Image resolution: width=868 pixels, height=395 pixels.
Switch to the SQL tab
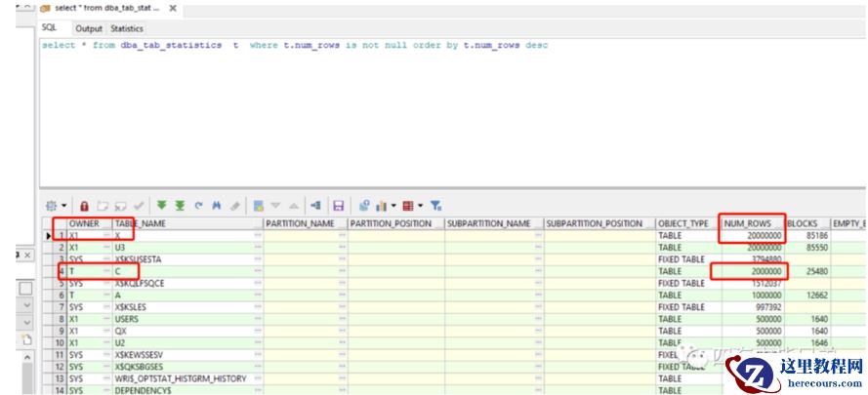[x=50, y=28]
